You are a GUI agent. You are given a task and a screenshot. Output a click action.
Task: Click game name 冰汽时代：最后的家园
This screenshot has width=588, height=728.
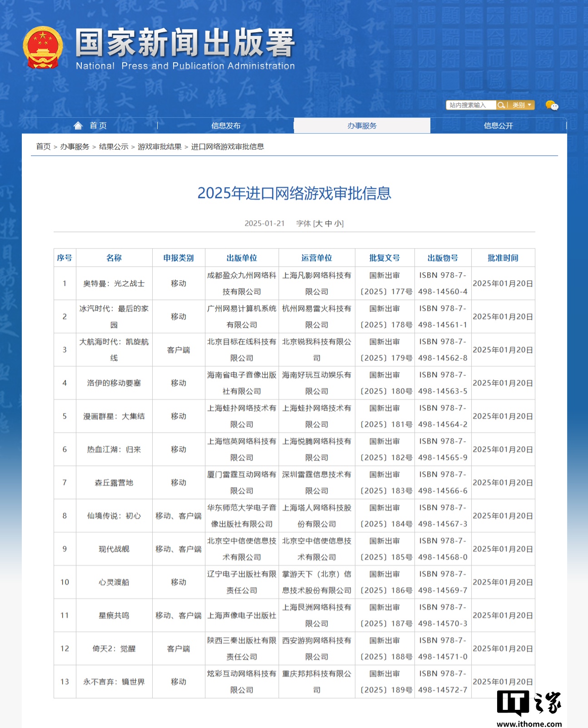pyautogui.click(x=114, y=316)
